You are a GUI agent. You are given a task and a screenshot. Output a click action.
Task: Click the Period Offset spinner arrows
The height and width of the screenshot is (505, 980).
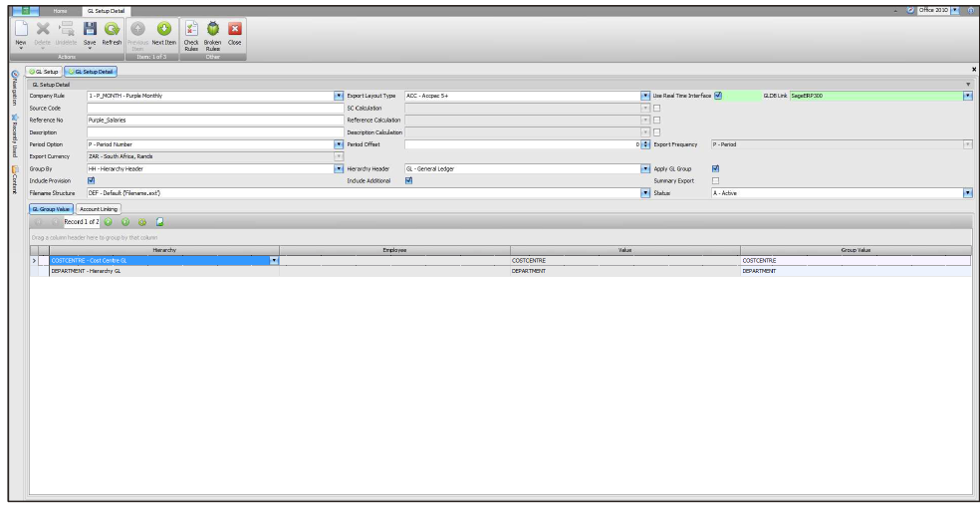645,144
